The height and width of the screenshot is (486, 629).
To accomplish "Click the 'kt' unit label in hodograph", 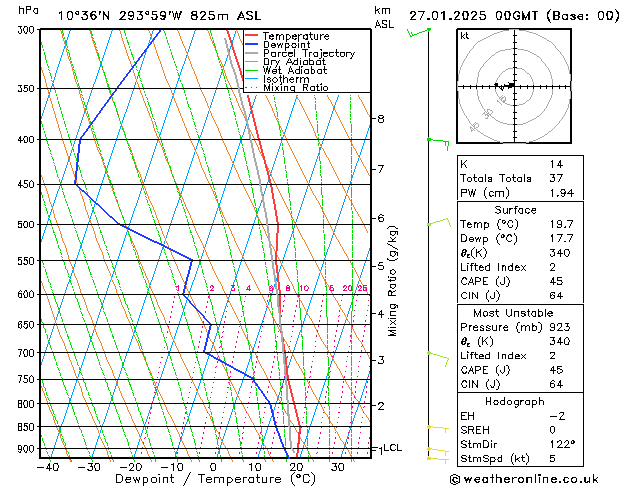I will 465,36.
